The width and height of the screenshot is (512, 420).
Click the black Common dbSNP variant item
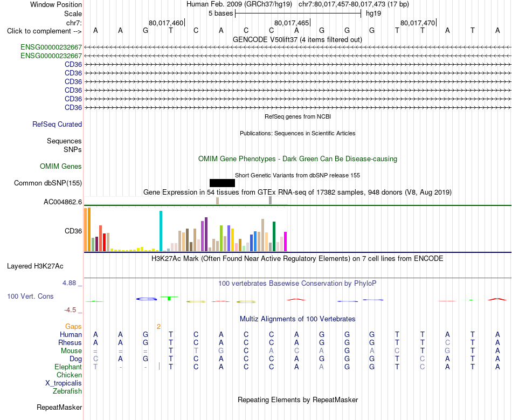222,183
